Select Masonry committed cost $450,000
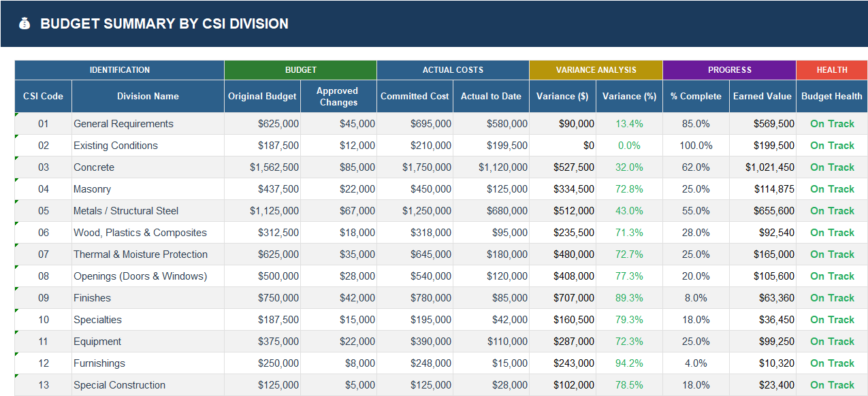Viewport: 868px width, 396px height. (415, 189)
